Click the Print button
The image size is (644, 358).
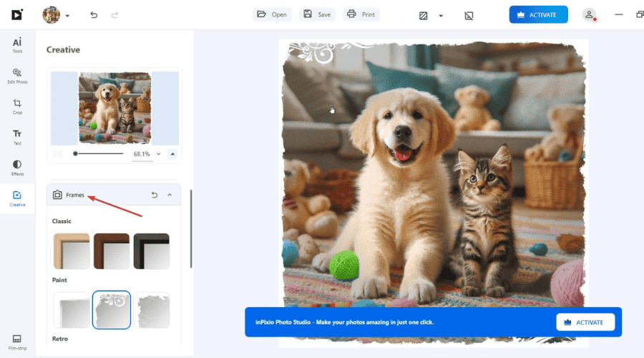coord(361,14)
